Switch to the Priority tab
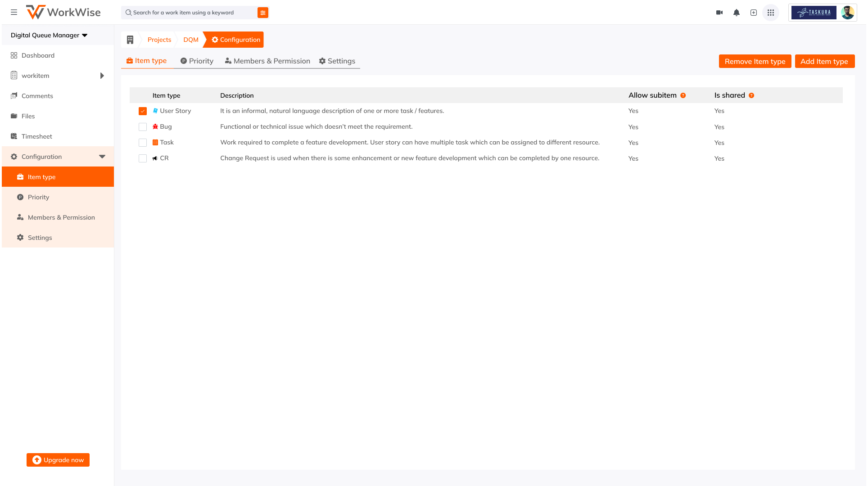The image size is (868, 486). pos(197,61)
